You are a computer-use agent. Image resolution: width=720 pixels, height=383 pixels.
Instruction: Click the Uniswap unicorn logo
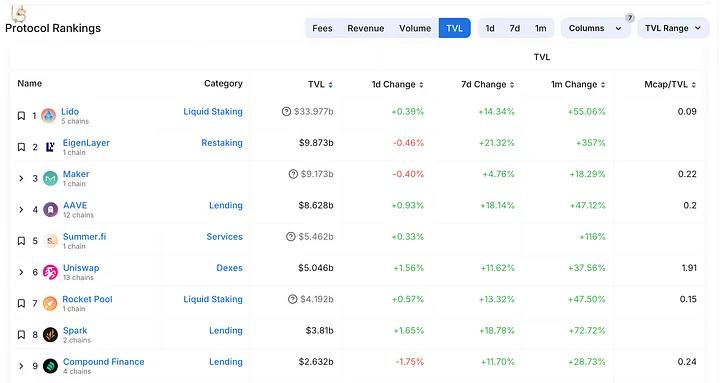[x=50, y=272]
